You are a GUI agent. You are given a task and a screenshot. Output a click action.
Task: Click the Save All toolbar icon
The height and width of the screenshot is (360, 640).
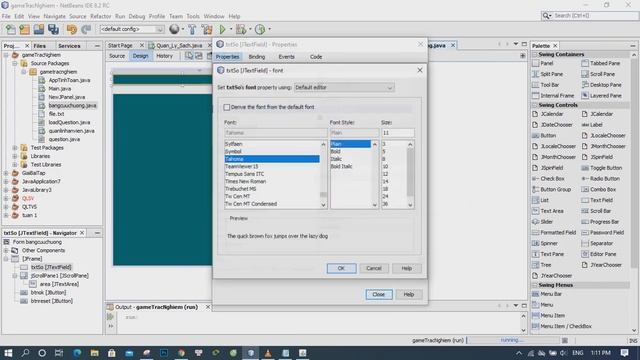pos(53,29)
